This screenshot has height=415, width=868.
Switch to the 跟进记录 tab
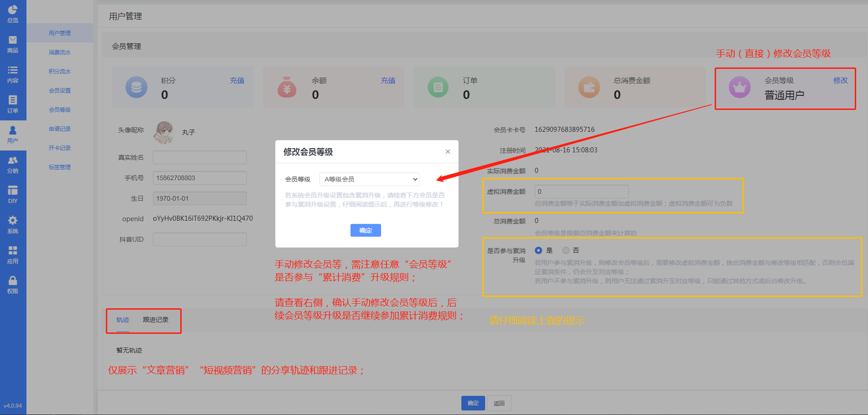pos(156,320)
